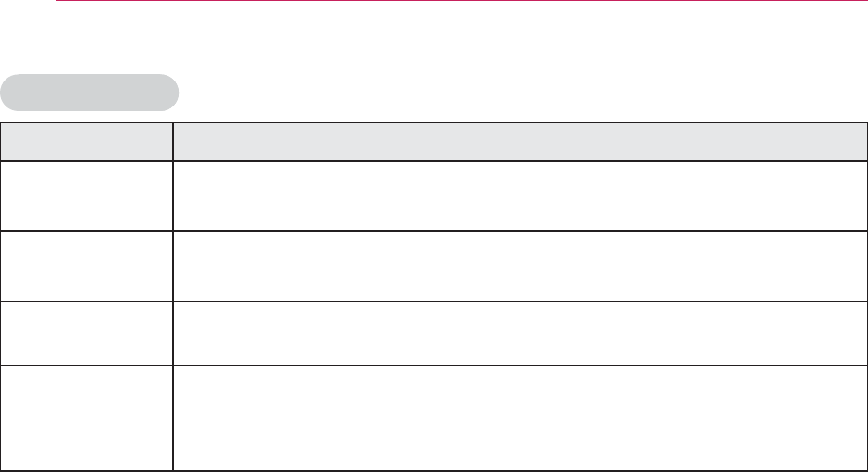The height and width of the screenshot is (472, 868).
Task: Select the shaded header cell of wide column
Action: 520,142
